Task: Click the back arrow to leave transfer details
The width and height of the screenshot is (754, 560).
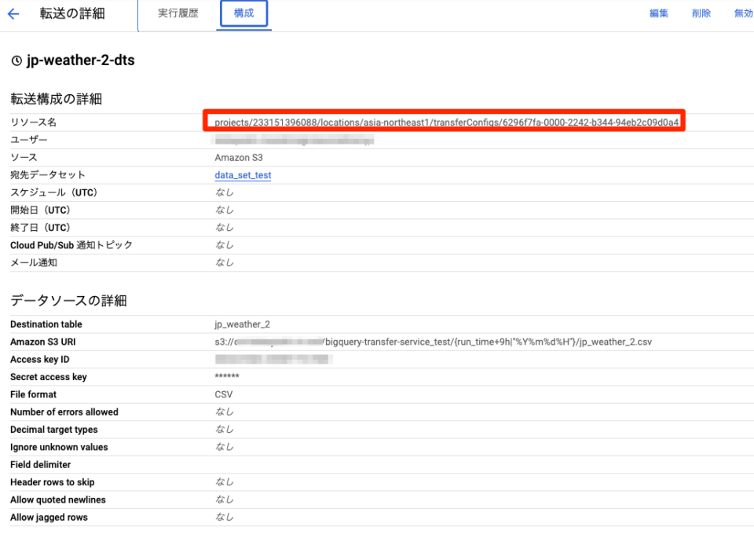Action: (13, 13)
